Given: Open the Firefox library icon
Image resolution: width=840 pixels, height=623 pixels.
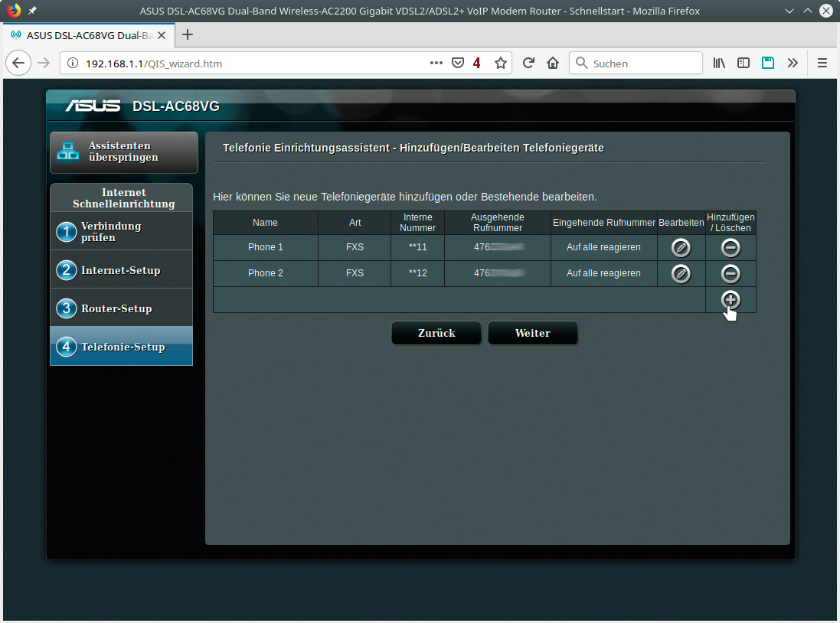Looking at the screenshot, I should pos(719,64).
